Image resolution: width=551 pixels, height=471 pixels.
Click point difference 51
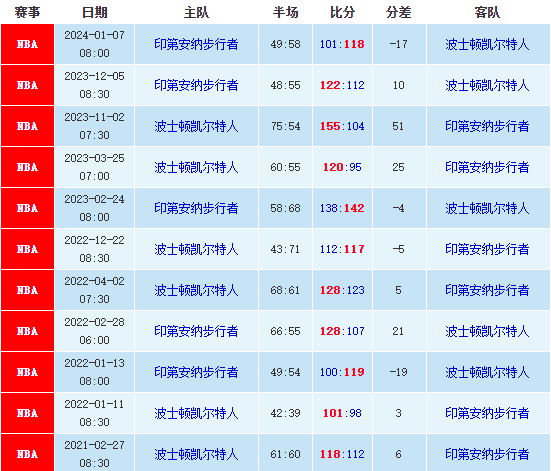[398, 126]
